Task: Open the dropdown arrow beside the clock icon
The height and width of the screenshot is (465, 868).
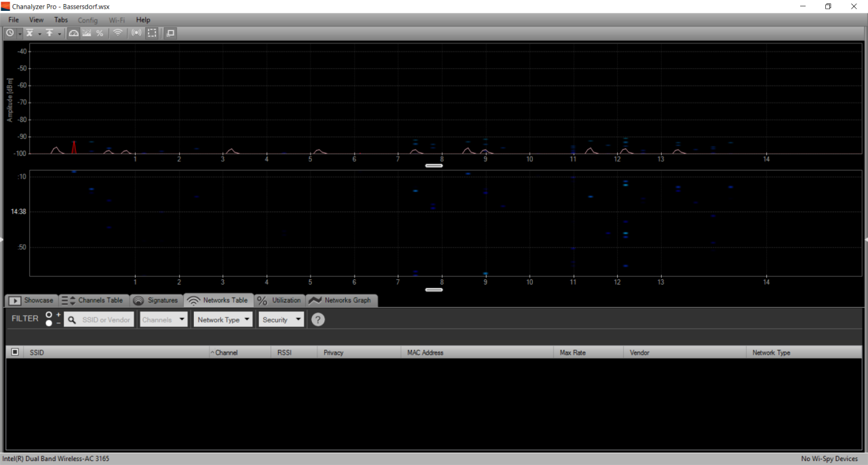Action: pos(20,33)
